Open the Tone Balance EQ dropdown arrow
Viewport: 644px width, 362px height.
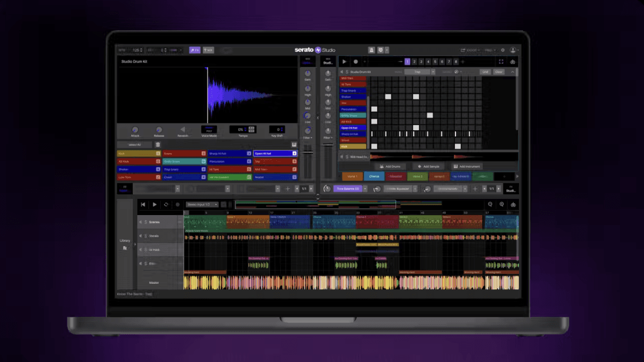coord(365,189)
